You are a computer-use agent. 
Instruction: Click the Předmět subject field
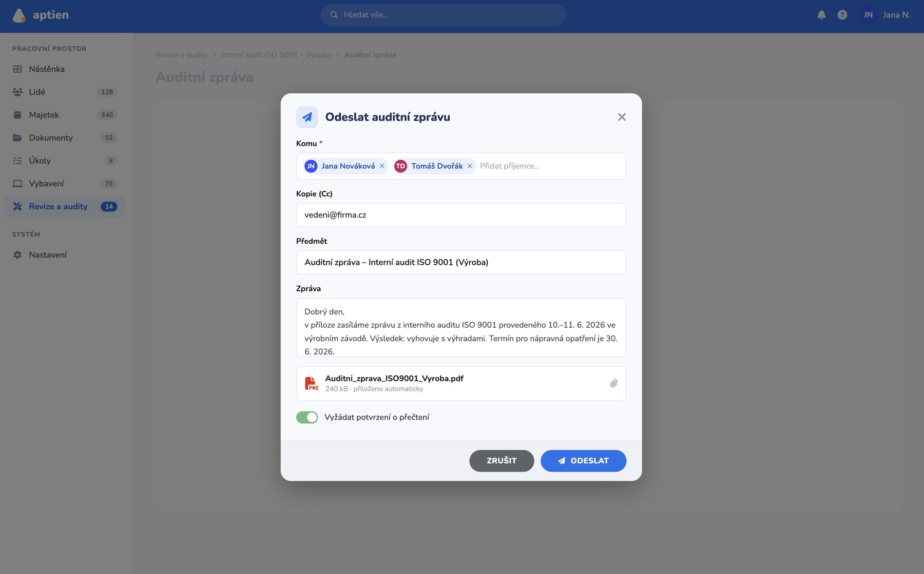click(461, 262)
